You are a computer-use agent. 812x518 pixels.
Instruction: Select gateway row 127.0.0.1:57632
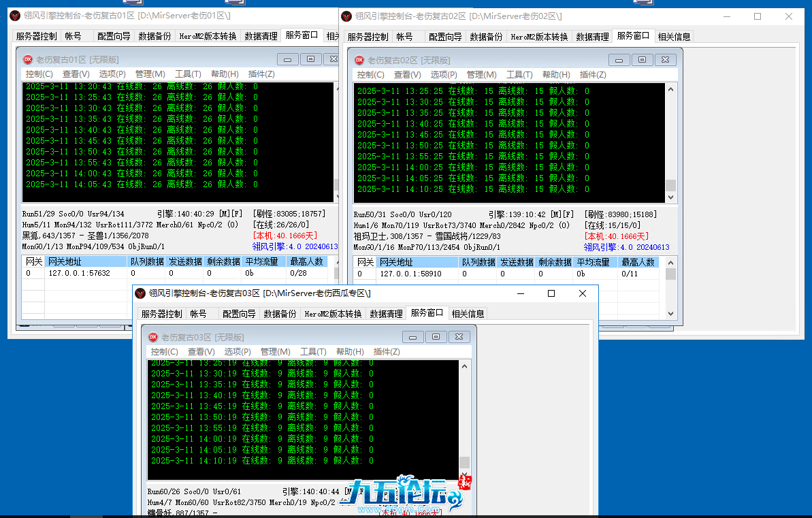pyautogui.click(x=174, y=273)
